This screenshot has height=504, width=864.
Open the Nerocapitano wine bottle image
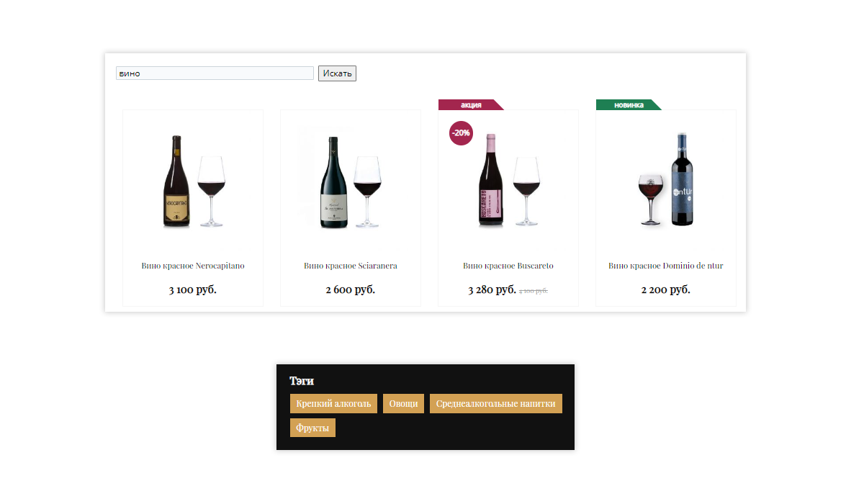(193, 180)
